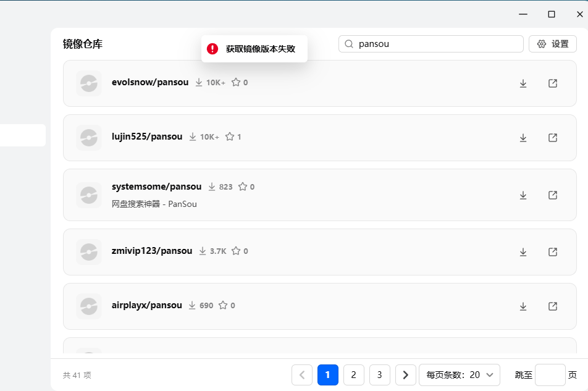Viewport: 588px width, 391px height.
Task: Select the systemsome/pansou repository name
Action: point(156,187)
